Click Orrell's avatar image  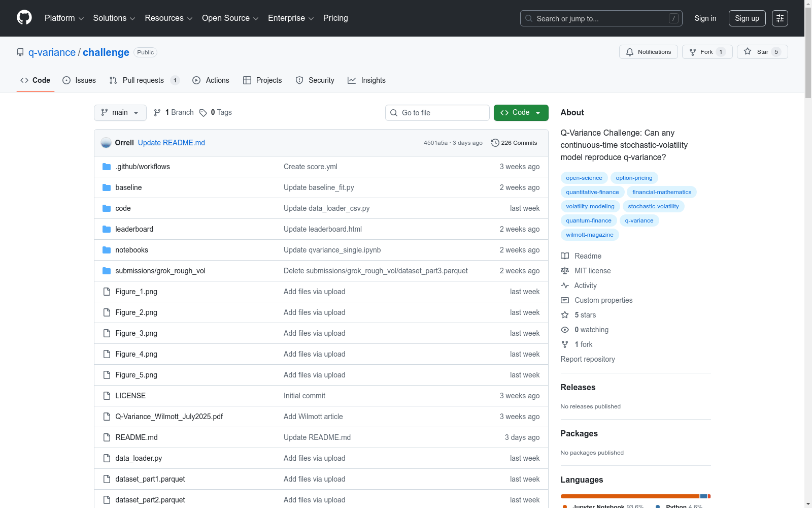coord(106,143)
